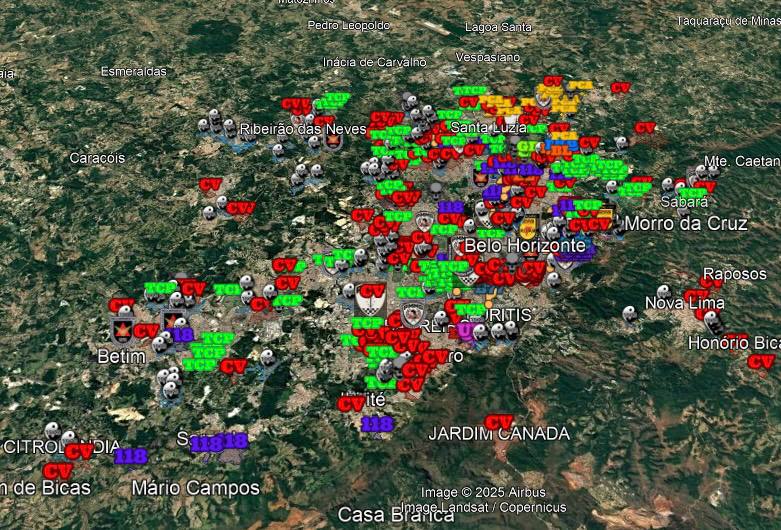781x530 pixels.
Task: Click the 'Image © 2025 Airbus' attribution text
Action: click(x=483, y=492)
